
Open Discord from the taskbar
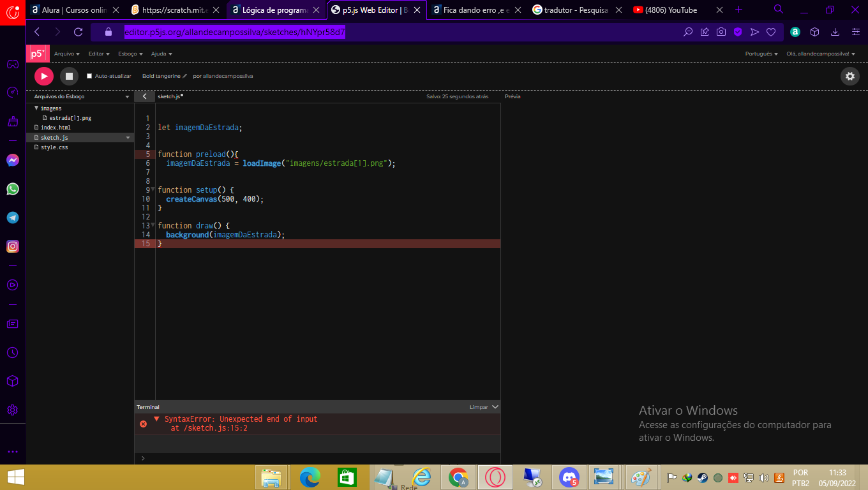[x=569, y=477]
